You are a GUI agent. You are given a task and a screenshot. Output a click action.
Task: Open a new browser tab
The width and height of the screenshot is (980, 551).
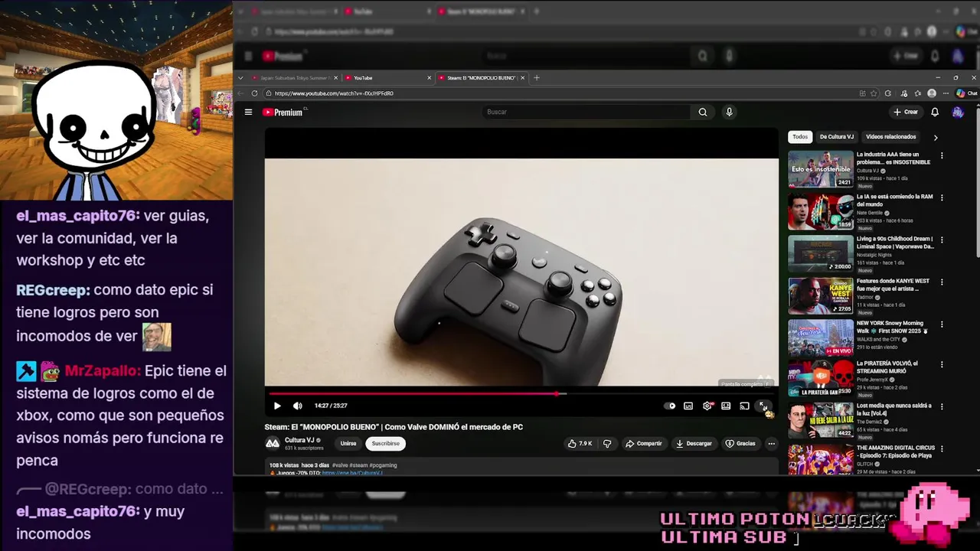536,78
